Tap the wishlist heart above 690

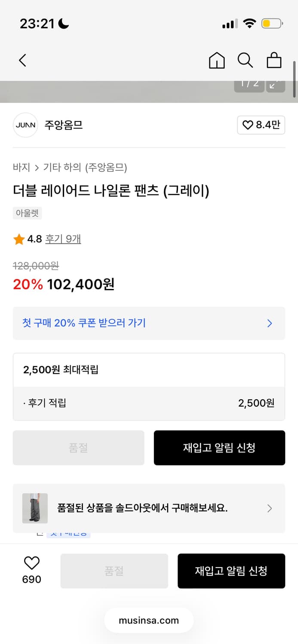[x=32, y=562]
